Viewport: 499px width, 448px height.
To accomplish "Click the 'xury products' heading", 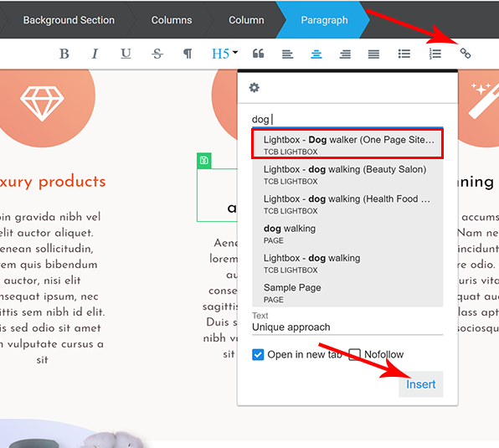I will tap(53, 182).
